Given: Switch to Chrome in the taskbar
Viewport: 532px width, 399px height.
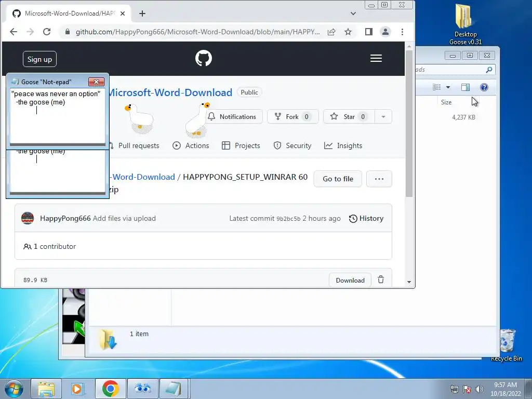Looking at the screenshot, I should coord(110,389).
